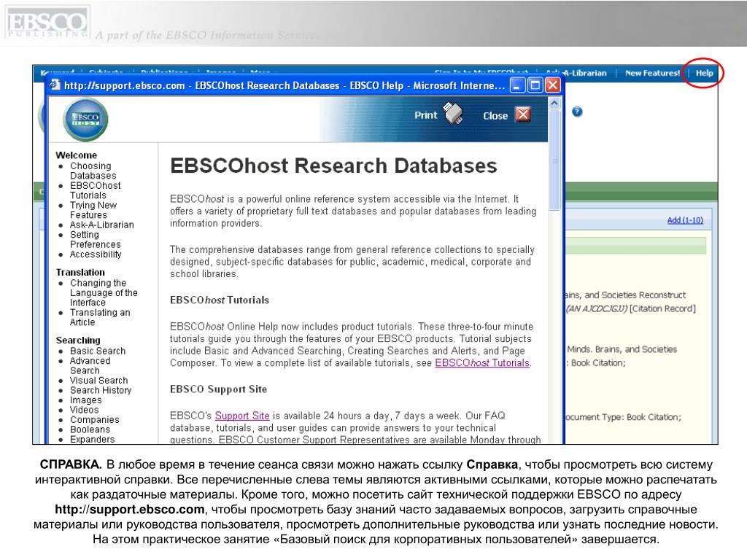
Task: Click the help page scrollbar thumb
Action: tap(554, 160)
